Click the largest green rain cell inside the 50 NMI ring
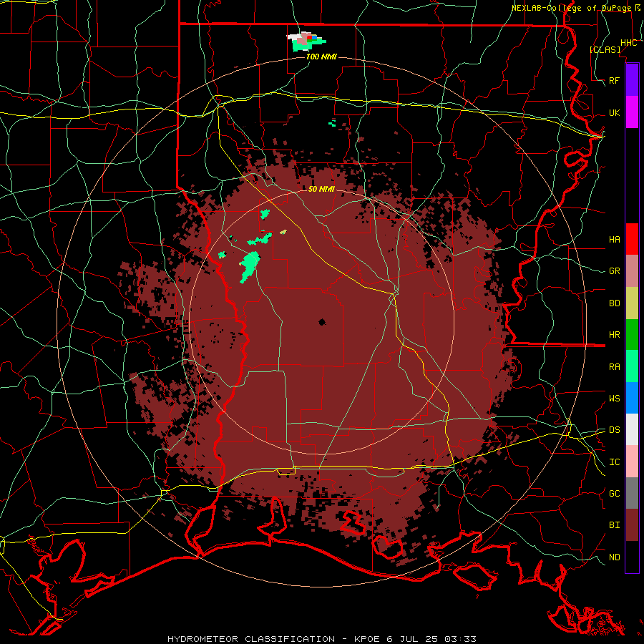The width and height of the screenshot is (644, 644). coord(249,267)
